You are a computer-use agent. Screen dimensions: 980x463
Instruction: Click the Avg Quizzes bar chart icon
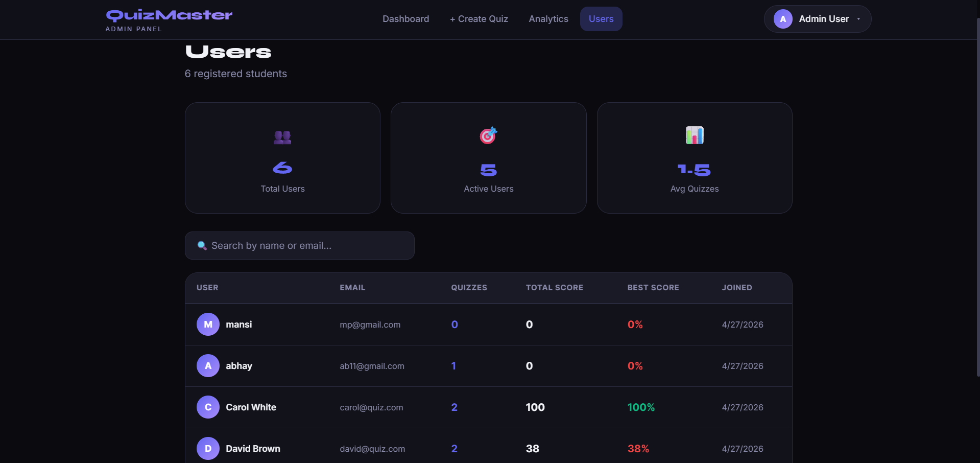(x=694, y=135)
